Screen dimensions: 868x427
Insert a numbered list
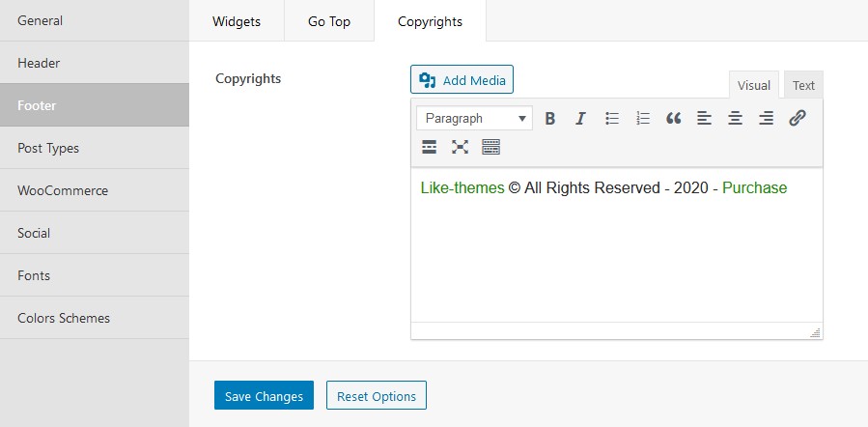coord(643,118)
